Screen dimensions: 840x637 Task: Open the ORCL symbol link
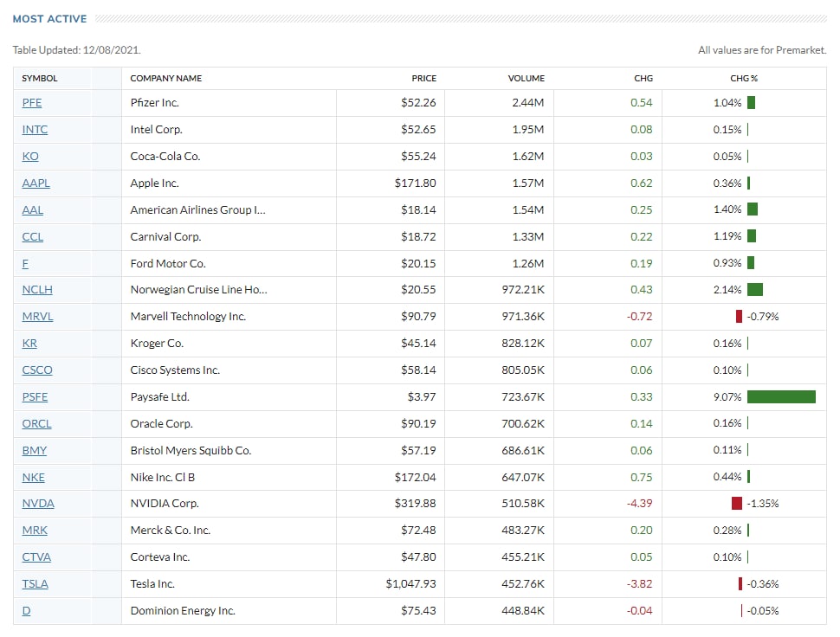click(37, 423)
